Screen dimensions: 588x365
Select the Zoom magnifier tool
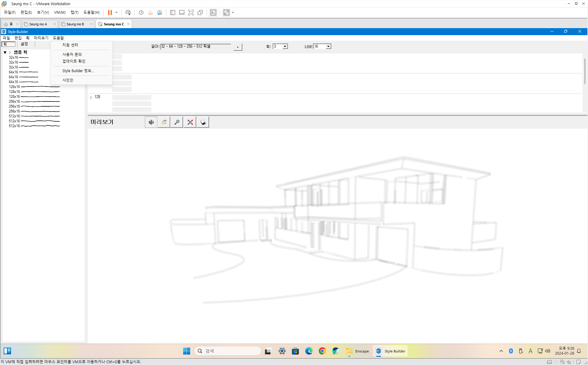coord(177,122)
